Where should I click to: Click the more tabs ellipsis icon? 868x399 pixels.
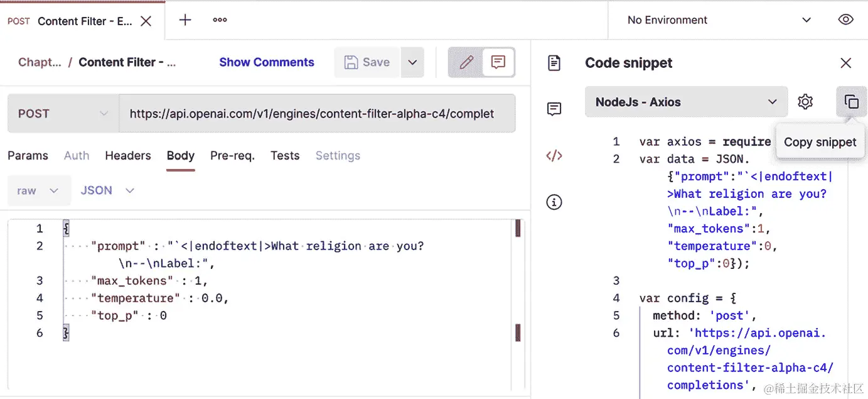219,19
